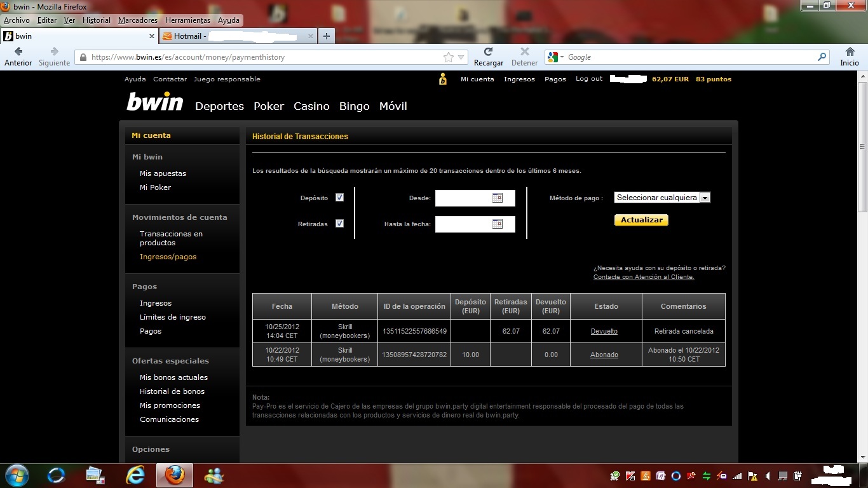Open the Ver menu
Viewport: 868px width, 488px height.
[69, 20]
